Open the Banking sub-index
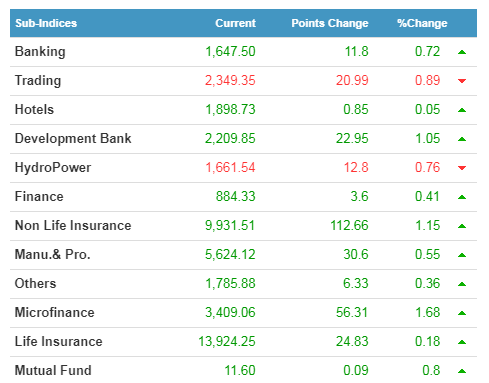The height and width of the screenshot is (383, 489). tap(40, 52)
